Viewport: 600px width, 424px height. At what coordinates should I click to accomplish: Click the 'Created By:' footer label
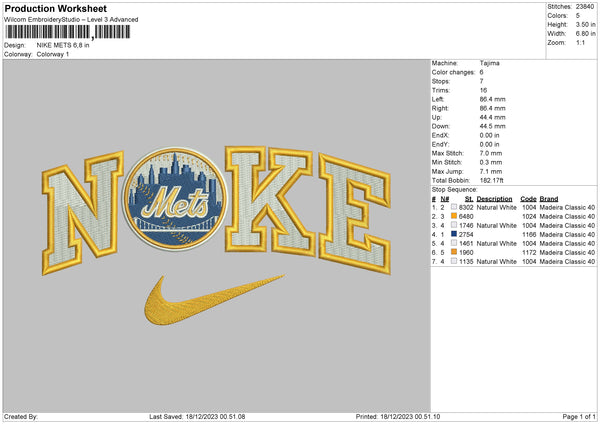coord(21,416)
